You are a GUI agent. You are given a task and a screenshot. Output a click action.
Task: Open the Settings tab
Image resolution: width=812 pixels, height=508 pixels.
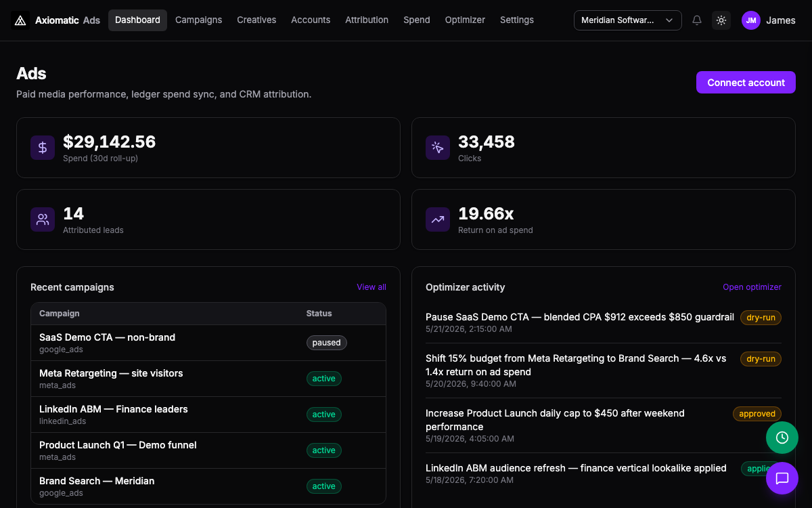[x=517, y=20]
